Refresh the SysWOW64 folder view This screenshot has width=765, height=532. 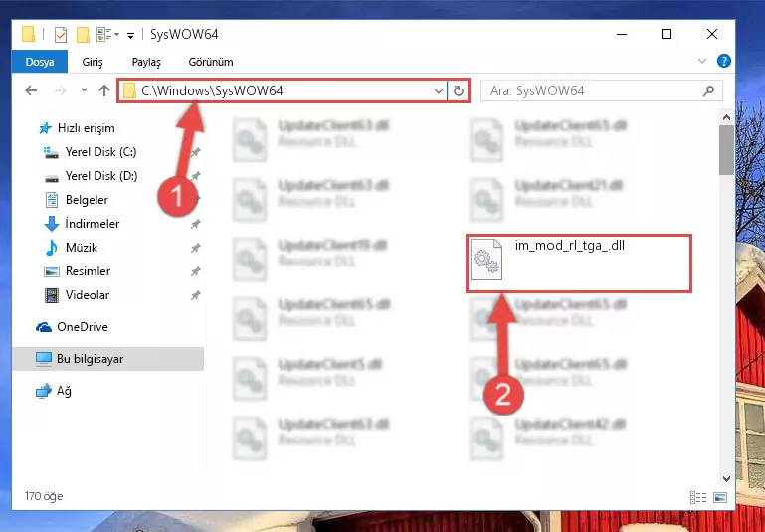click(x=459, y=91)
